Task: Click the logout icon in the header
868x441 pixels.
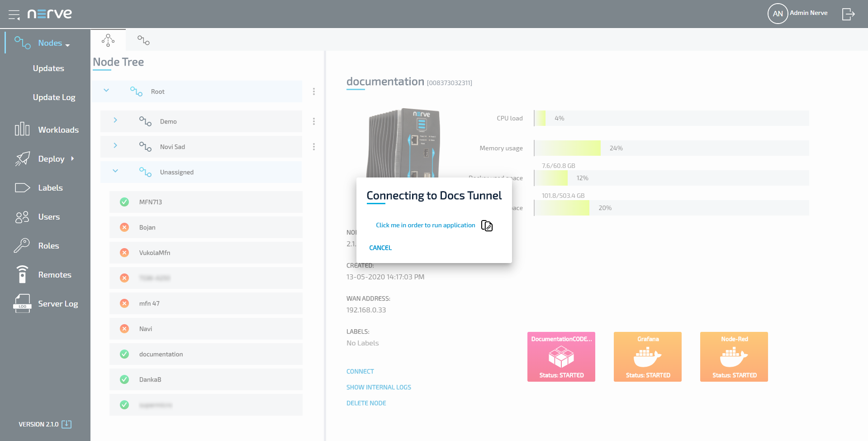Action: pyautogui.click(x=848, y=14)
